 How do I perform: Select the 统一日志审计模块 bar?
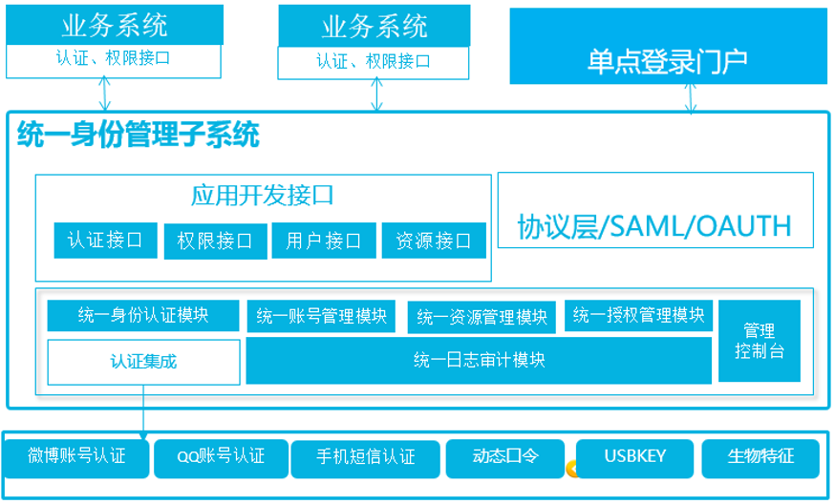pos(479,360)
